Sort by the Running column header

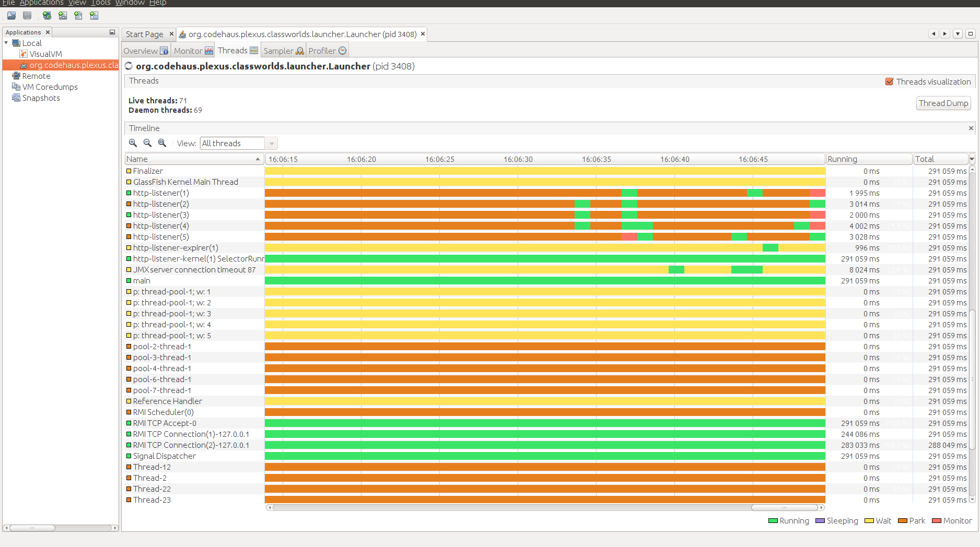pos(869,159)
